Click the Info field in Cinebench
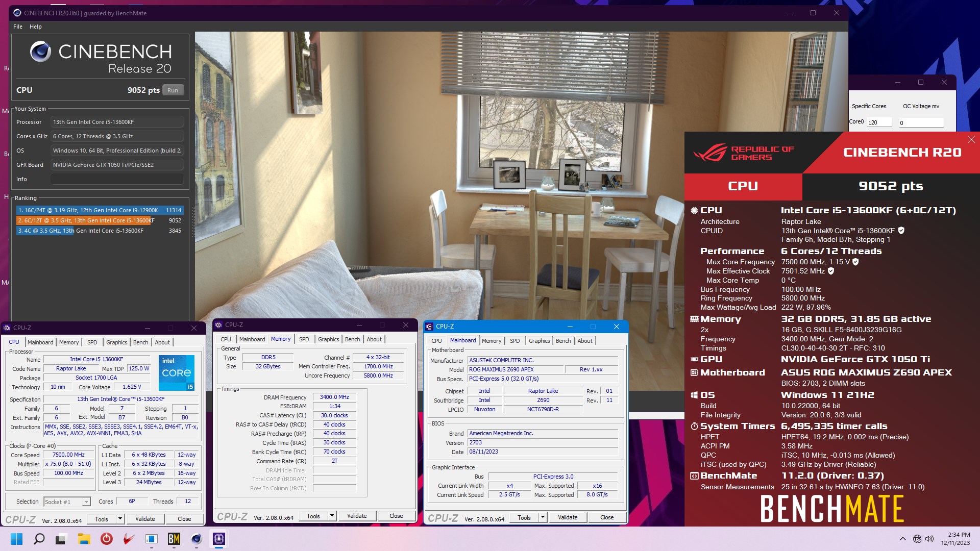980x551 pixels. click(117, 179)
